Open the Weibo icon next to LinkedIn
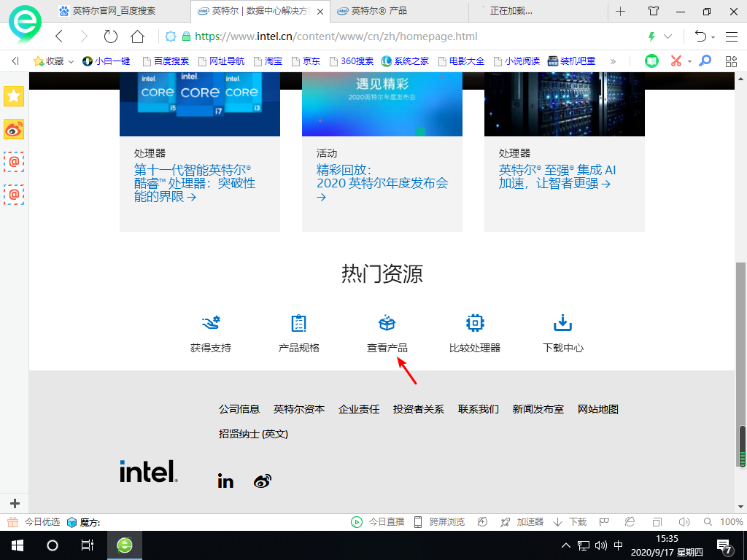Image resolution: width=747 pixels, height=560 pixels. pyautogui.click(x=262, y=481)
